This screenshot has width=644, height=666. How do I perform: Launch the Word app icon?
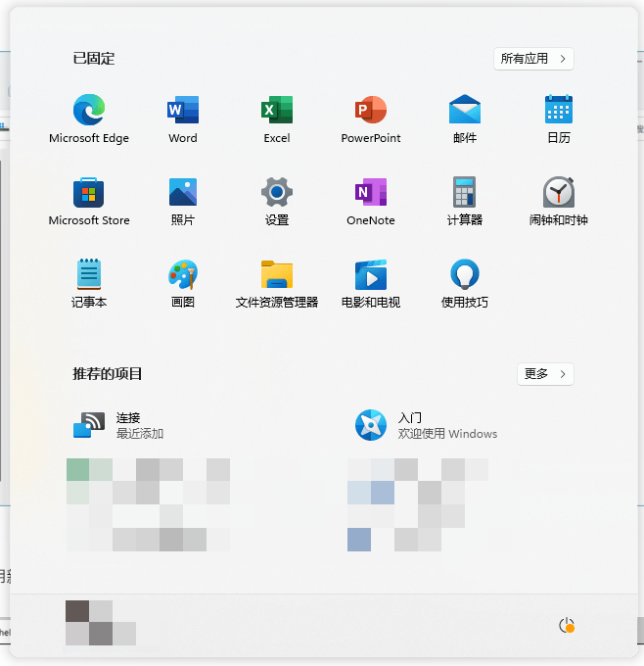click(x=183, y=110)
